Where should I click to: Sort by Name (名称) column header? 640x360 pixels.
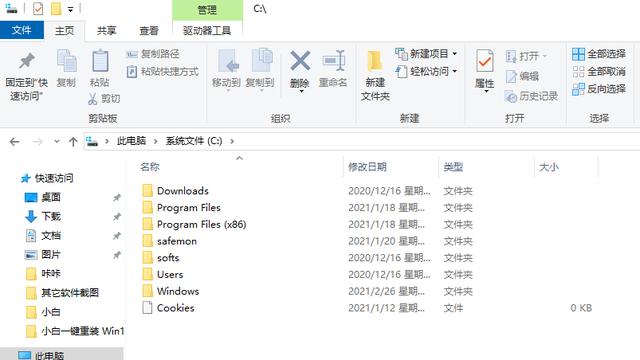pos(150,167)
